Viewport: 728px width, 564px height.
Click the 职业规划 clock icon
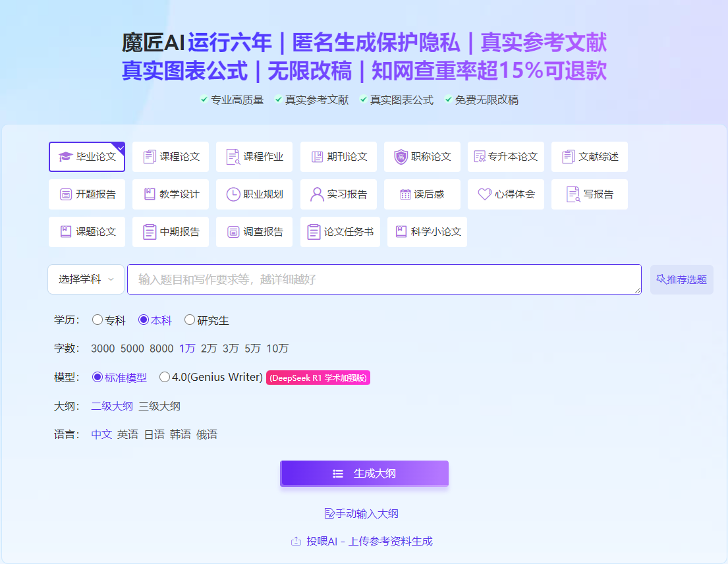233,194
